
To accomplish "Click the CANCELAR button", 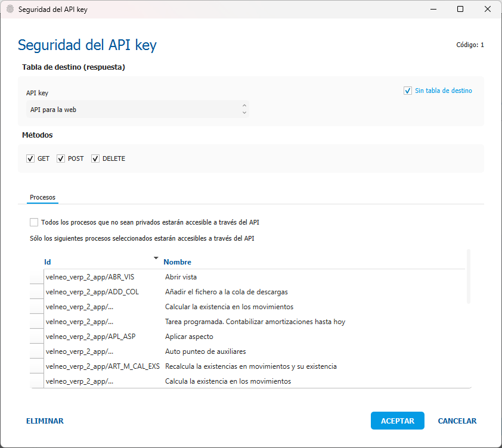I will 457,421.
